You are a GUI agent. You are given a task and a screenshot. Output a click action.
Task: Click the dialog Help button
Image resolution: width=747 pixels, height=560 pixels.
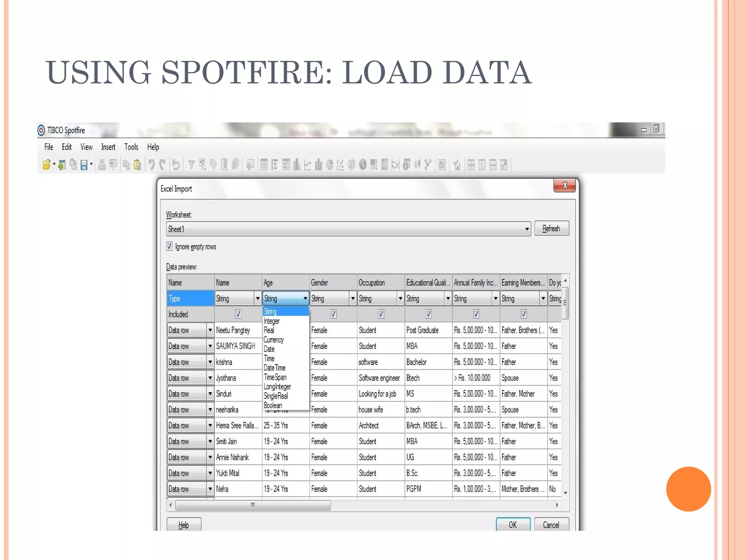click(x=184, y=525)
